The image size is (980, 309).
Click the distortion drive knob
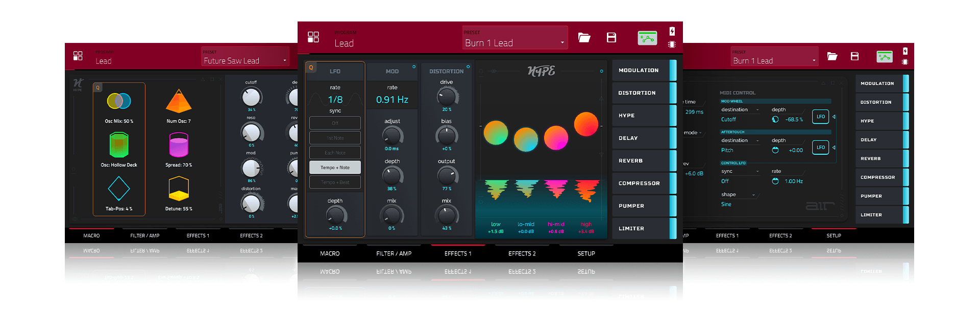447,96
